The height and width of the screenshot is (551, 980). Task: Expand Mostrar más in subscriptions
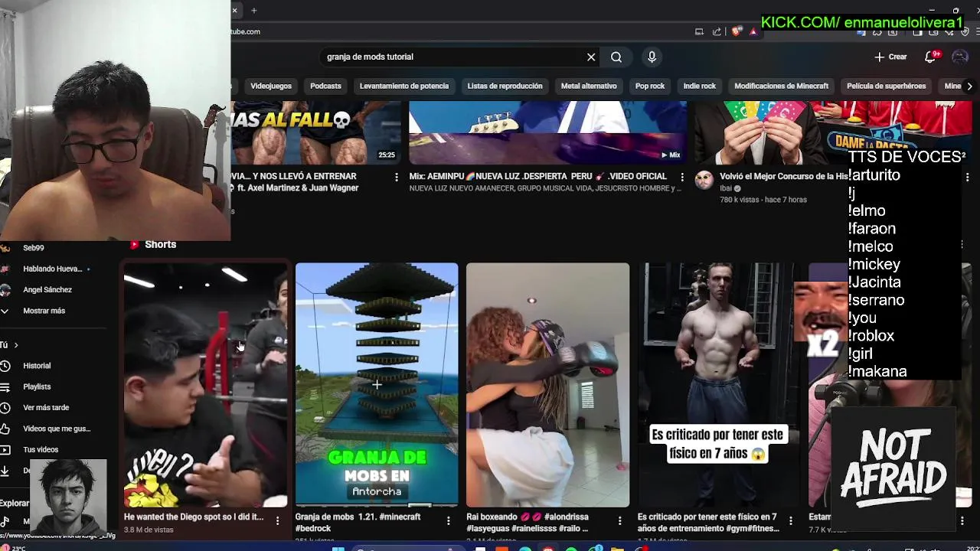(x=44, y=311)
